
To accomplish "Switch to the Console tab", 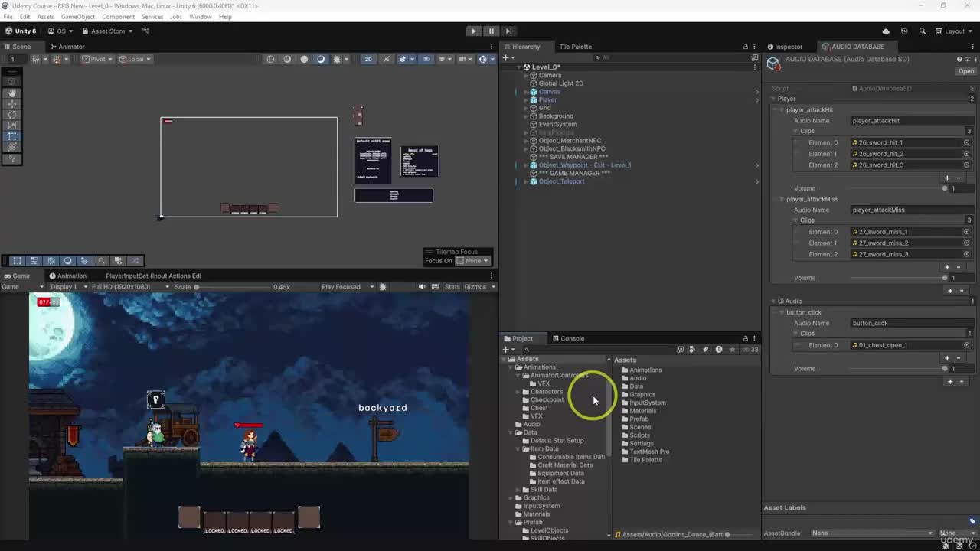I will [567, 338].
